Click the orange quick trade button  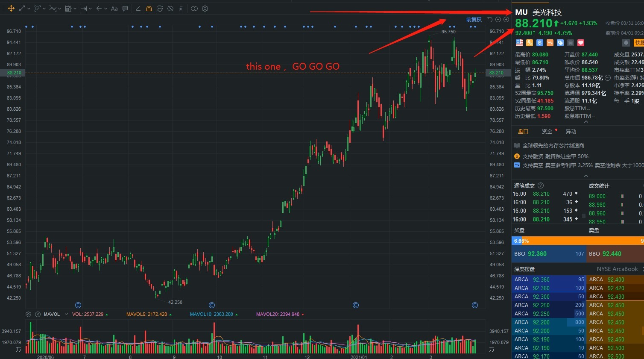click(x=639, y=43)
